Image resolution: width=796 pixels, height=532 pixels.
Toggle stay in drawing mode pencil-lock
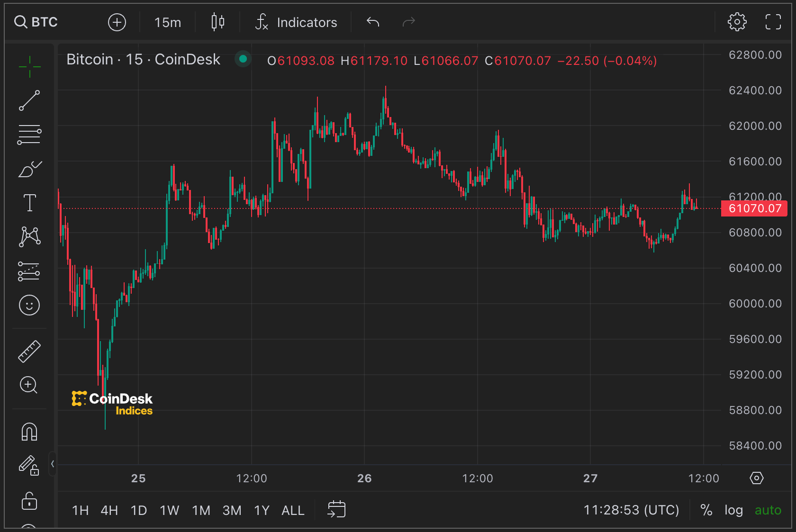29,465
